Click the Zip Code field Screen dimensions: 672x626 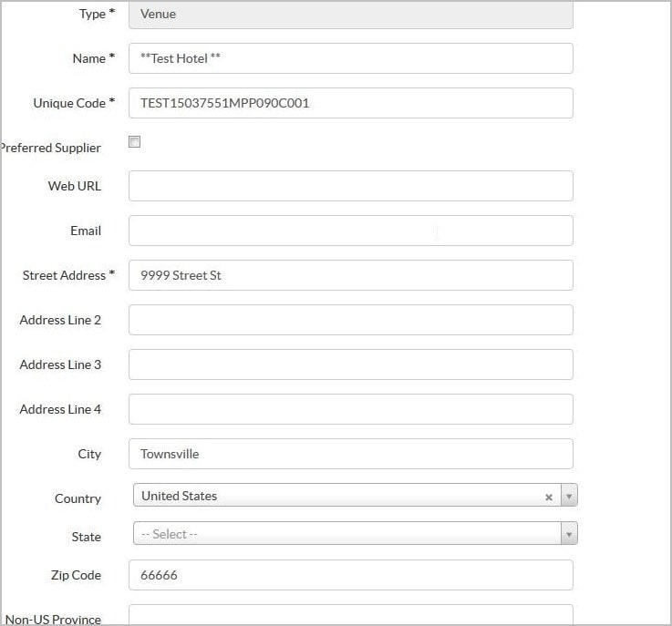tap(350, 575)
